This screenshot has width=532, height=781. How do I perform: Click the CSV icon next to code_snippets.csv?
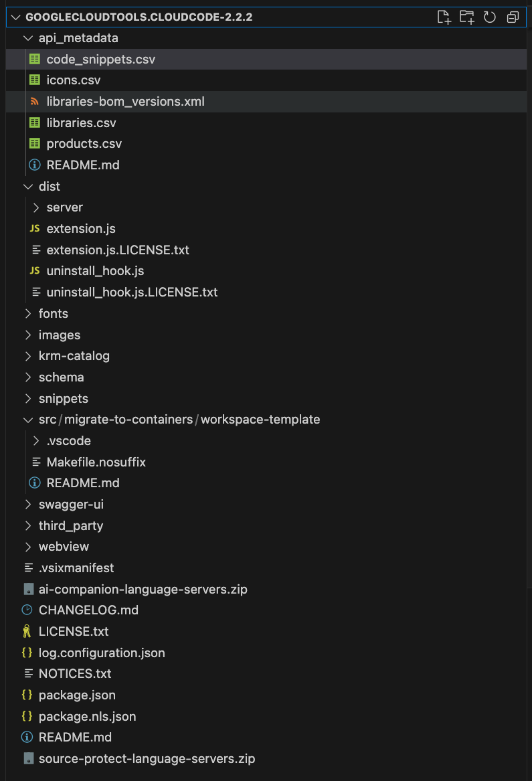click(x=34, y=60)
